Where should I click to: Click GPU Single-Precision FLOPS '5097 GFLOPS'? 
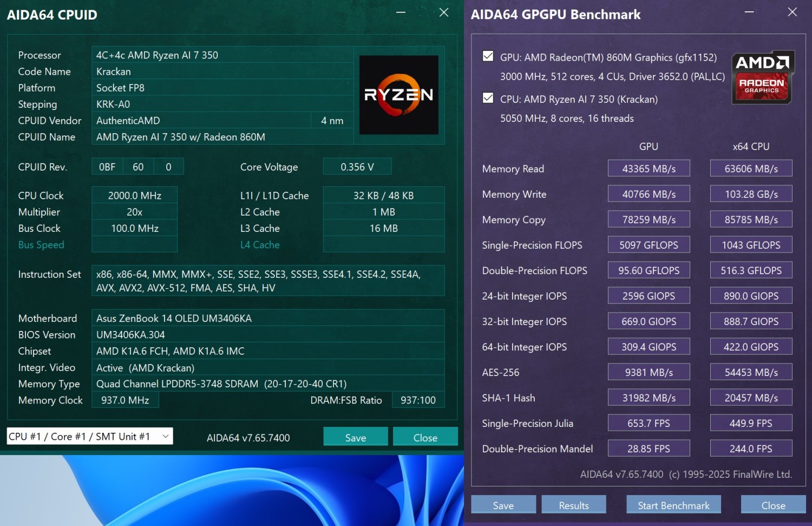tap(649, 245)
